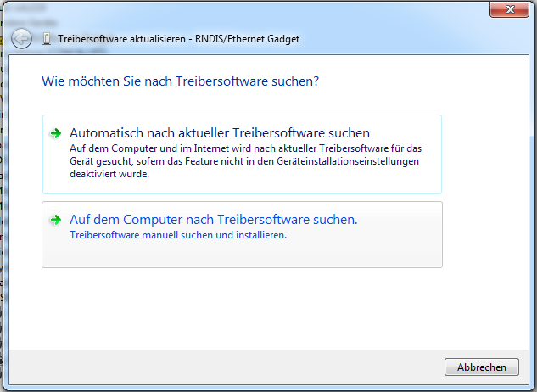Click the green arrow for automatic driver search
The height and width of the screenshot is (392, 537).
click(56, 133)
